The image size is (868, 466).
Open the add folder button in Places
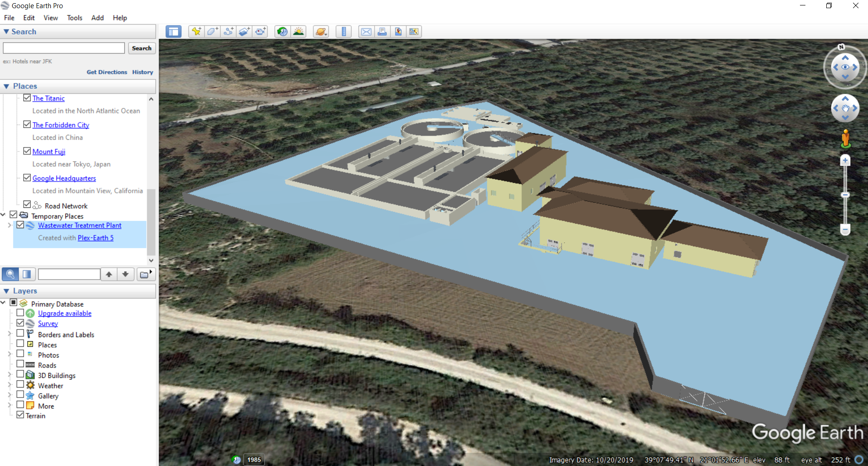[x=145, y=274]
